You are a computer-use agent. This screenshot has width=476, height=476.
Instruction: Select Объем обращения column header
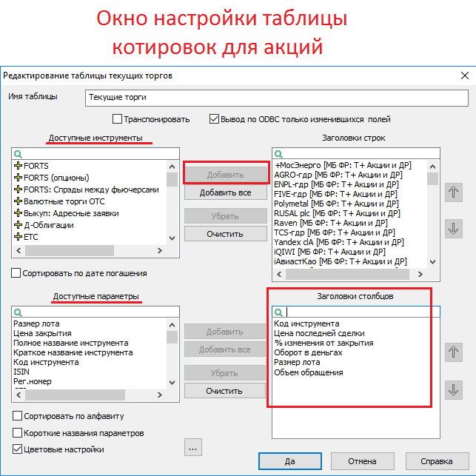[x=309, y=372]
